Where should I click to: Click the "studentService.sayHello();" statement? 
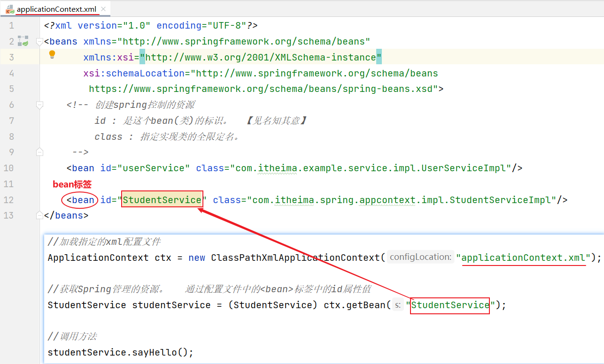[121, 352]
